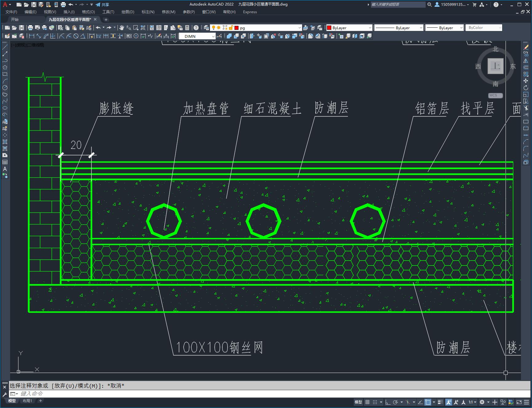532x408 pixels.
Task: Open Autodesk App Store cart icon
Action: tap(474, 5)
